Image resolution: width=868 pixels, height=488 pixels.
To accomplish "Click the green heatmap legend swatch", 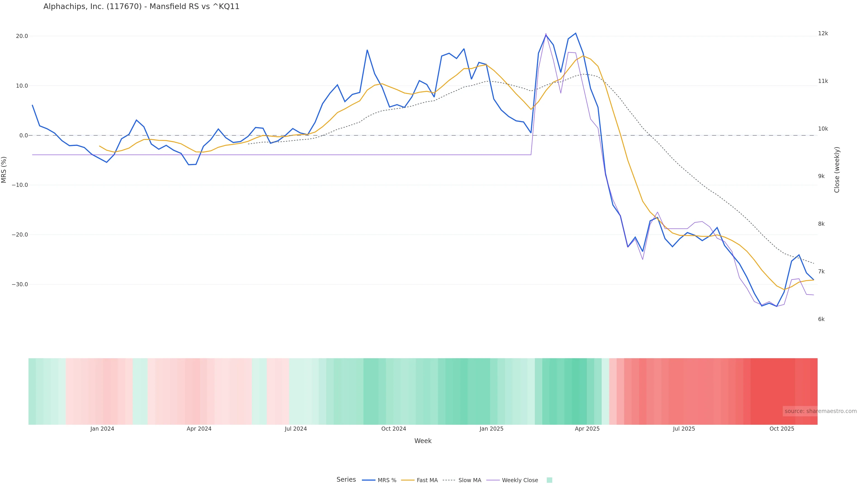I will click(x=549, y=480).
